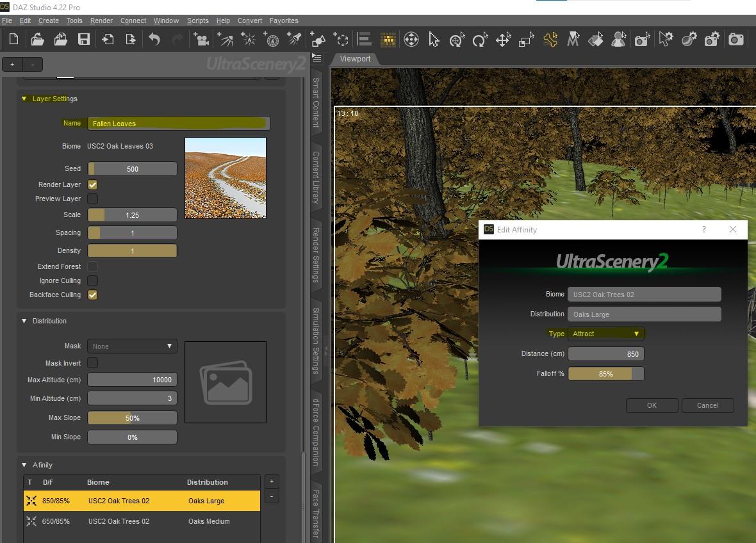This screenshot has width=756, height=543.
Task: Open the viewport pane options menu icon
Action: pos(316,58)
